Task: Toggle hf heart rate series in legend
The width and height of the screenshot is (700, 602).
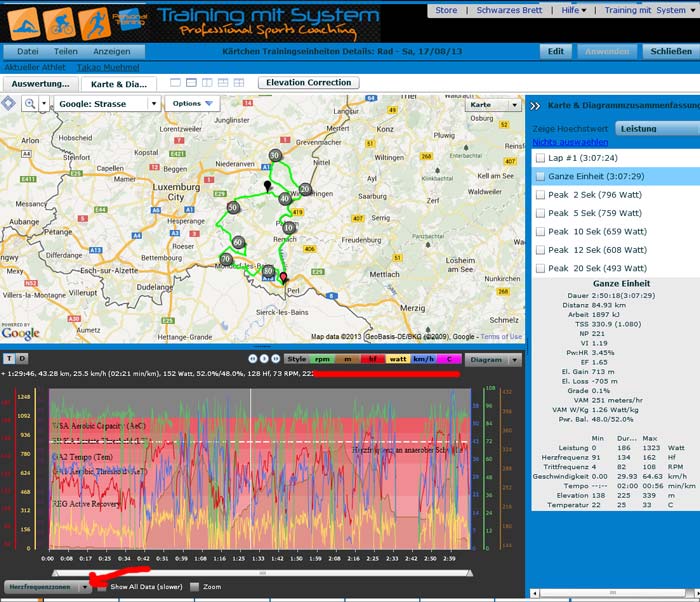Action: click(373, 359)
